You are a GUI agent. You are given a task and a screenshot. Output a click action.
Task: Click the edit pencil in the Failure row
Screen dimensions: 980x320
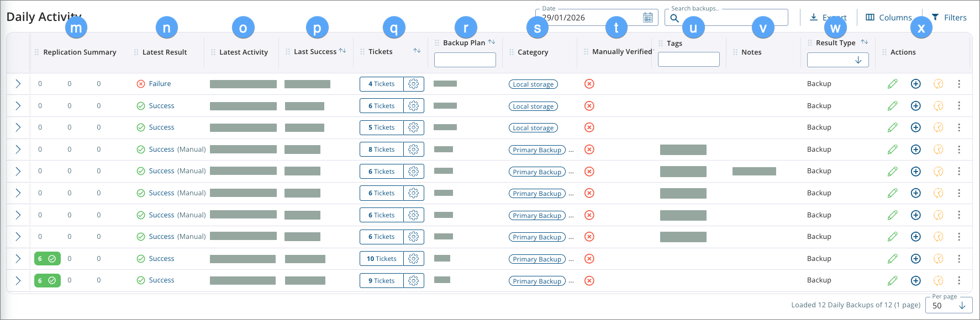tap(893, 84)
